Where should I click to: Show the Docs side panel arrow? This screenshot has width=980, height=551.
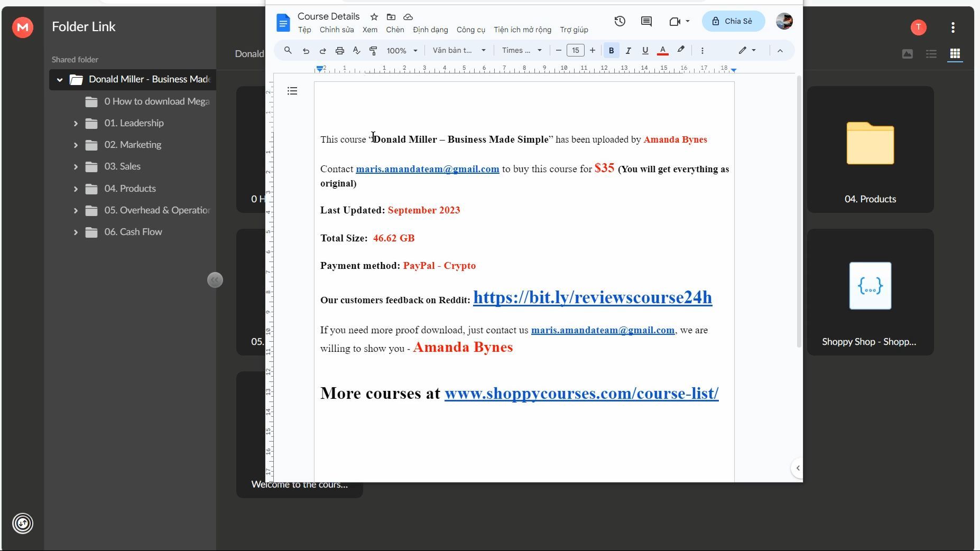coord(798,468)
